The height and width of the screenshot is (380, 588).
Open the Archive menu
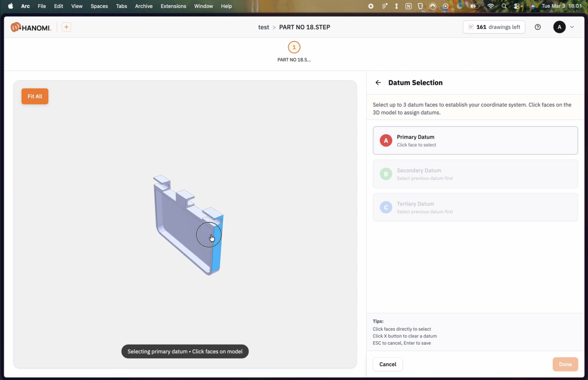coord(144,6)
